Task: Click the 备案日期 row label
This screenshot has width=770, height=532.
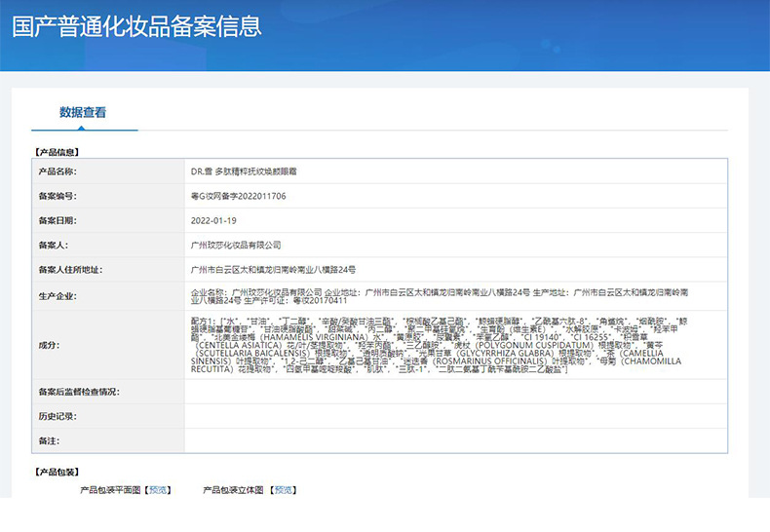Action: 57,221
